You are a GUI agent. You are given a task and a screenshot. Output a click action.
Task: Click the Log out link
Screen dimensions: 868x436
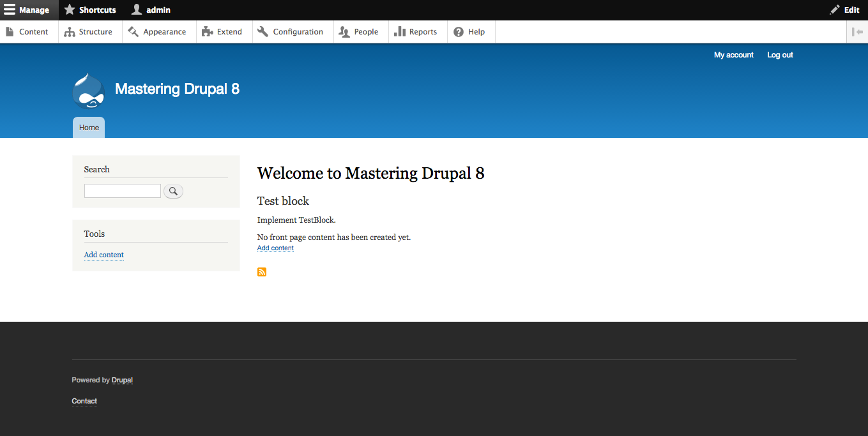tap(780, 55)
